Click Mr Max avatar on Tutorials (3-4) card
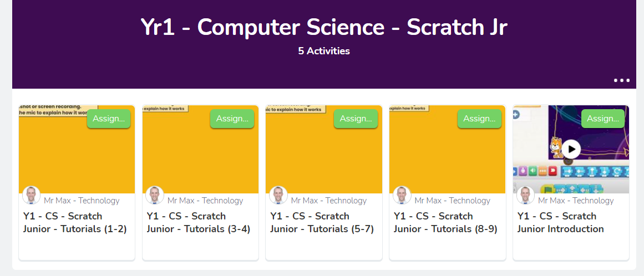 click(155, 195)
